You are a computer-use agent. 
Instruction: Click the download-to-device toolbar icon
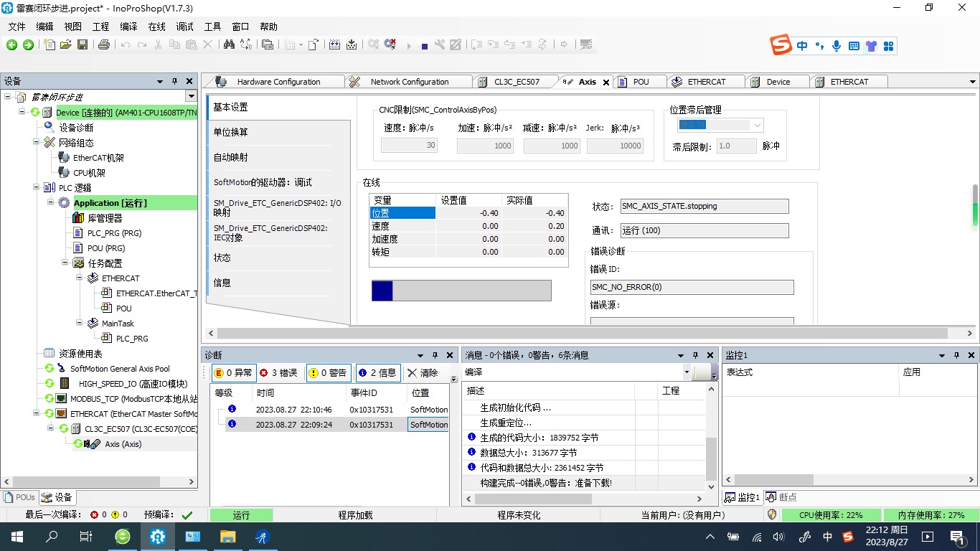(x=352, y=44)
